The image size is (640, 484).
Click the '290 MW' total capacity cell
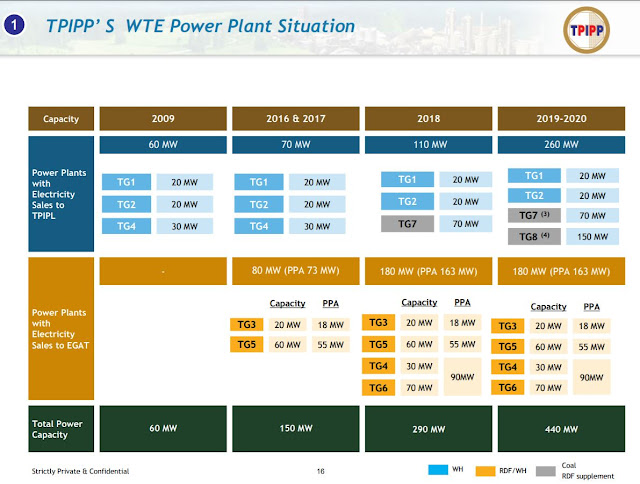428,428
